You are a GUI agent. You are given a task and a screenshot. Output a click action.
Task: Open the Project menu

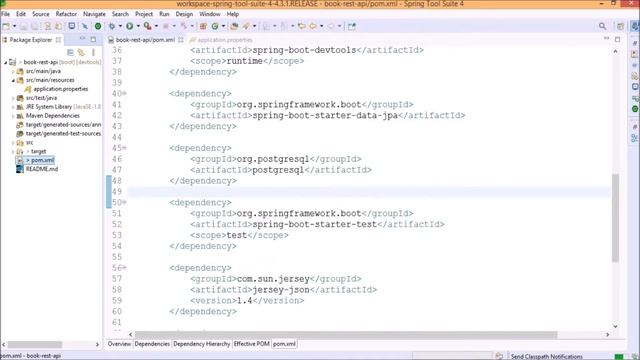(x=144, y=14)
